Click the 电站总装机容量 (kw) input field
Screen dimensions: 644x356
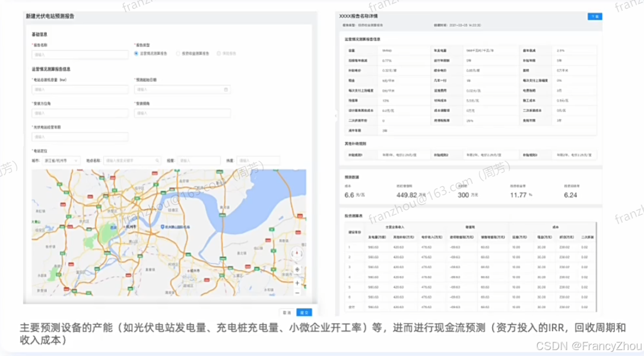pyautogui.click(x=80, y=90)
